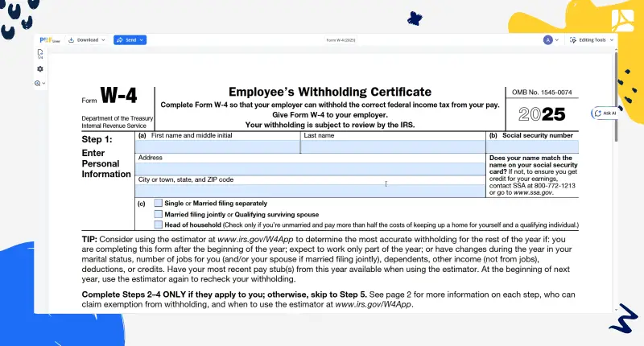Image resolution: width=644 pixels, height=346 pixels.
Task: Expand the zoom level chevron
Action: 43,84
